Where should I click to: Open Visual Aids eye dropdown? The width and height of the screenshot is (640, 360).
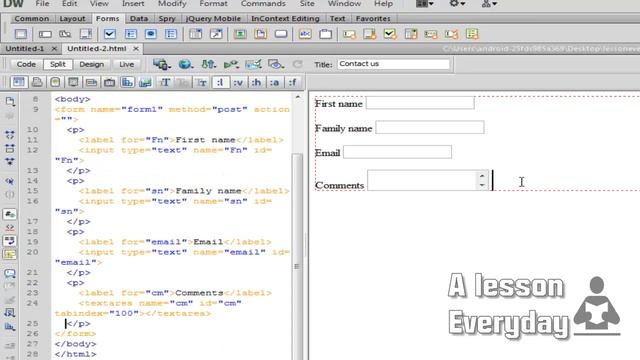click(276, 64)
